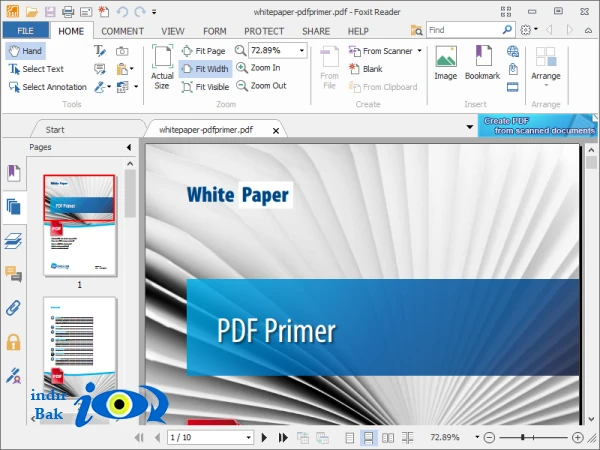Open the Customize Quick Access dropdown
This screenshot has height=450, width=600.
pos(154,12)
